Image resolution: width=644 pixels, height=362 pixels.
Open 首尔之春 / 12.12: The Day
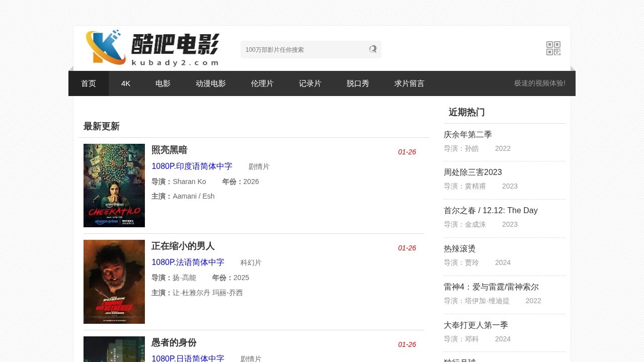[491, 210]
